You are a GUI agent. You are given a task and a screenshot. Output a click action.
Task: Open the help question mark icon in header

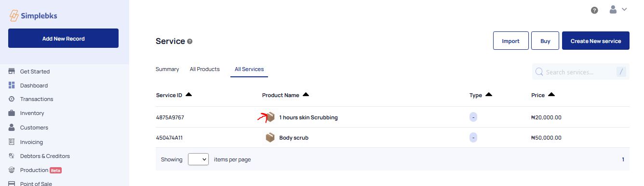pyautogui.click(x=594, y=10)
